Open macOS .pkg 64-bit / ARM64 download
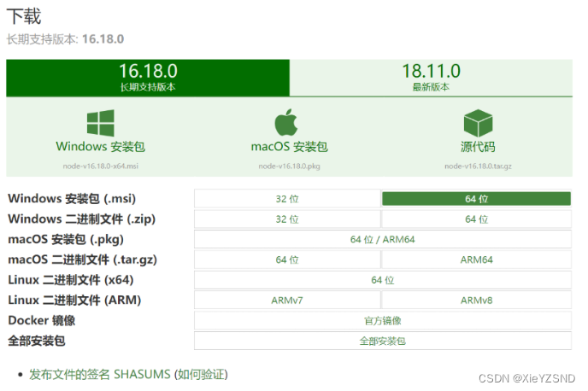The width and height of the screenshot is (588, 391). [383, 239]
